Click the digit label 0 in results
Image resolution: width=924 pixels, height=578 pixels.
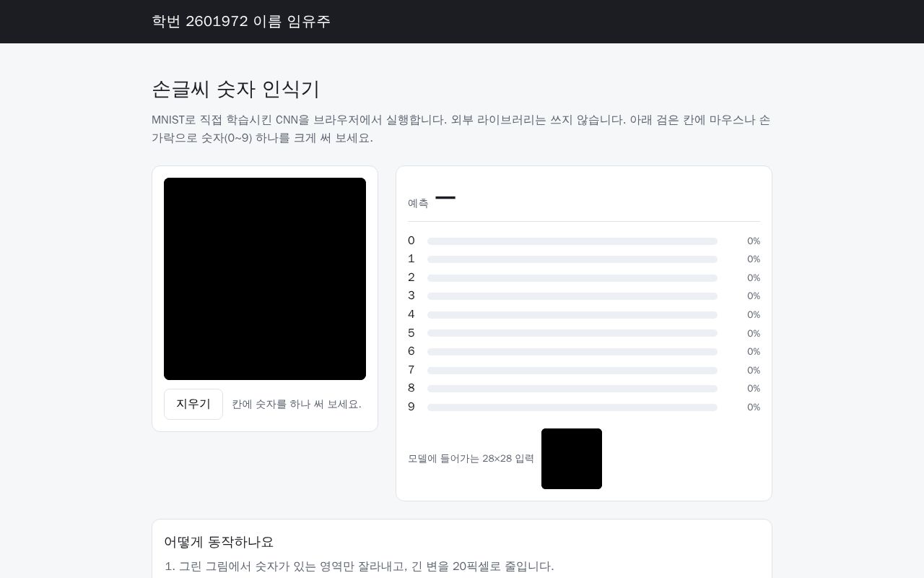click(411, 241)
